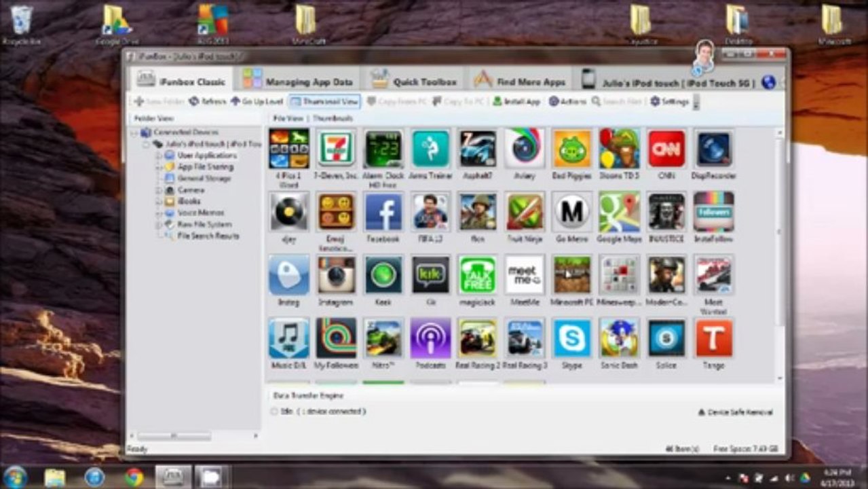This screenshot has width=868, height=489.
Task: Click the globe icon beside device tab
Action: click(768, 82)
